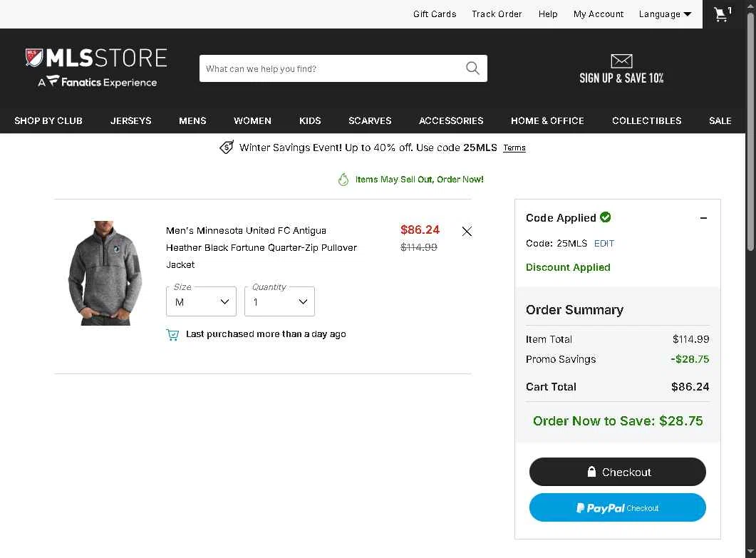The height and width of the screenshot is (558, 756).
Task: Open the Size dropdown
Action: pos(201,301)
